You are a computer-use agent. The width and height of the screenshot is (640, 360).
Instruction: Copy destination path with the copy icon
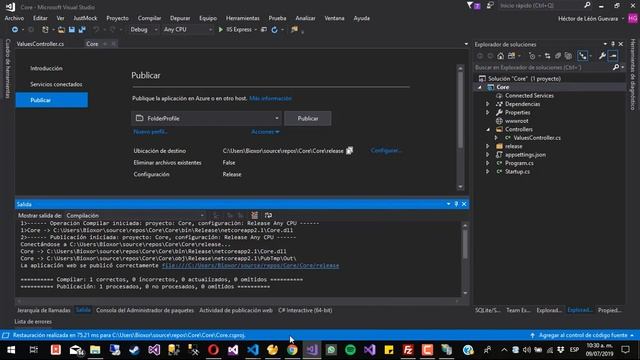(349, 151)
